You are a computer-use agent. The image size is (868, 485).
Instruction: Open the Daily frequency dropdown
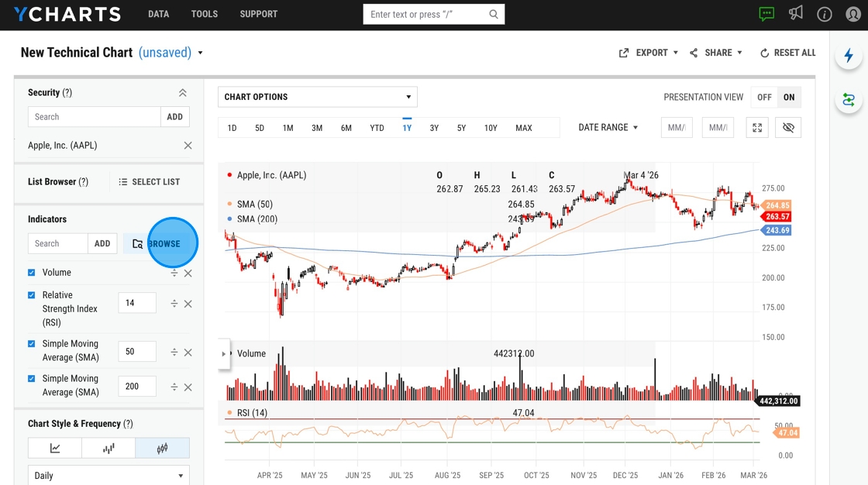108,475
